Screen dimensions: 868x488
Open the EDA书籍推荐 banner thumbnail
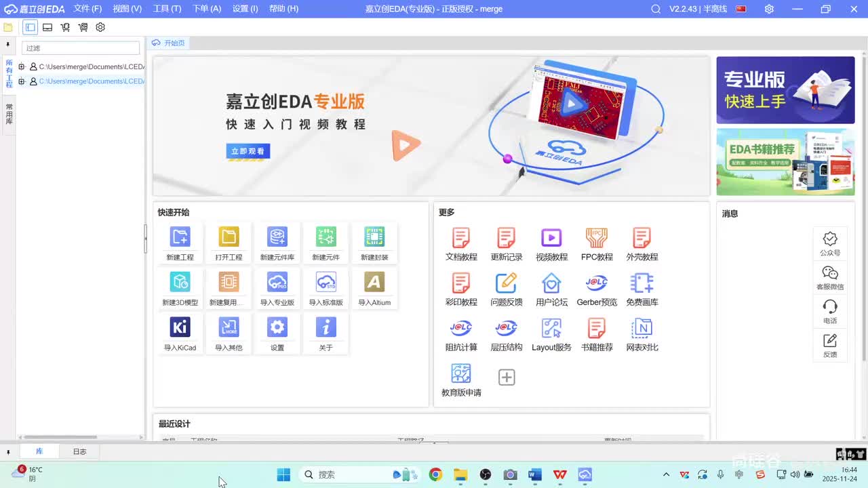coord(785,162)
